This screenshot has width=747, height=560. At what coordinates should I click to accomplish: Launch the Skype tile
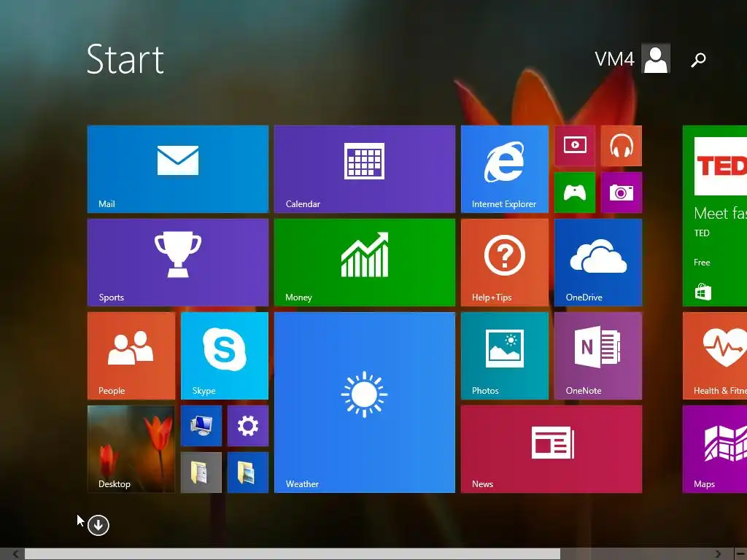tap(225, 356)
